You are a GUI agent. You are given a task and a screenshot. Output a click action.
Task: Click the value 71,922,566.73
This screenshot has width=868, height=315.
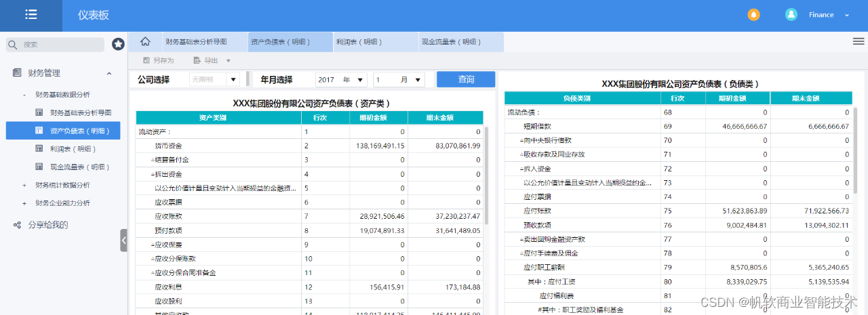pyautogui.click(x=826, y=211)
